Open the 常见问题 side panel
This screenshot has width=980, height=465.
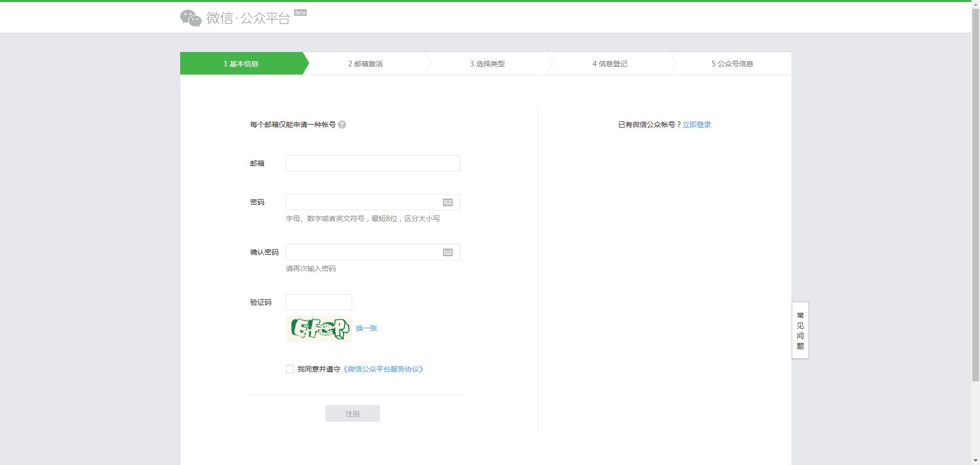click(800, 331)
